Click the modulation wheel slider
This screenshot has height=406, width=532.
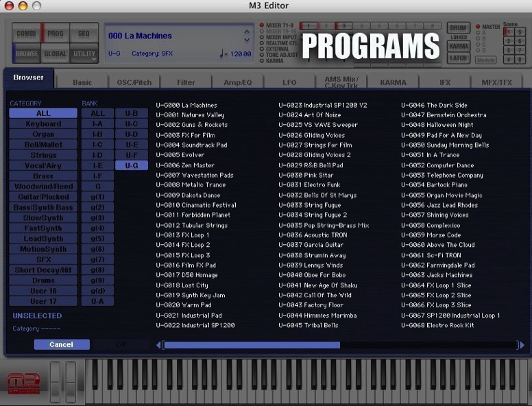coord(71,382)
